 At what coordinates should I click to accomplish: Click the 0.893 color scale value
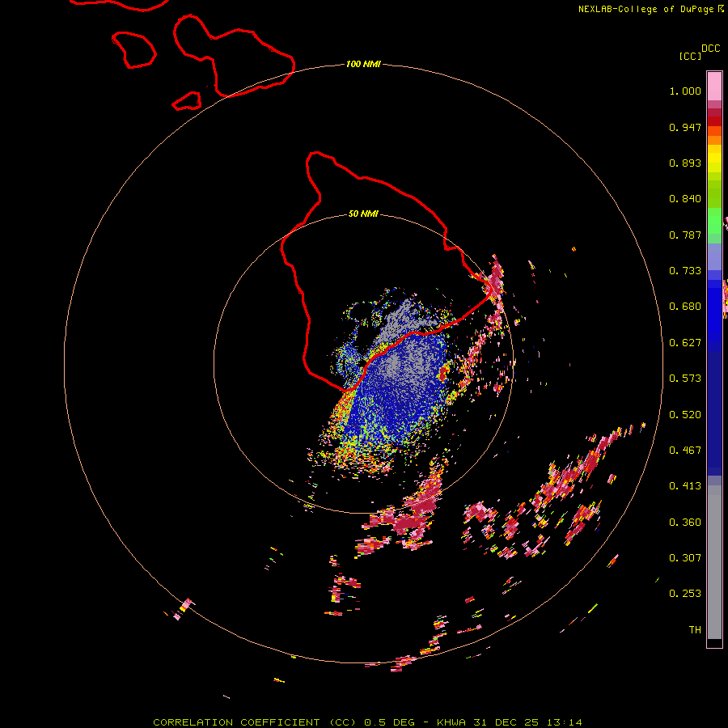point(685,163)
